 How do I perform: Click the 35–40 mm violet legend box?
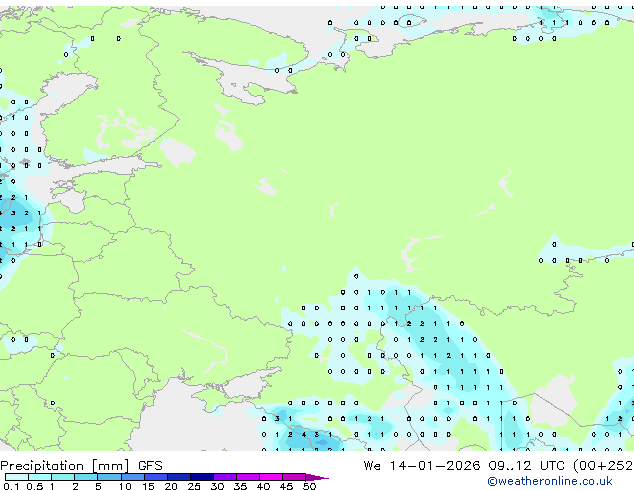pos(248,477)
